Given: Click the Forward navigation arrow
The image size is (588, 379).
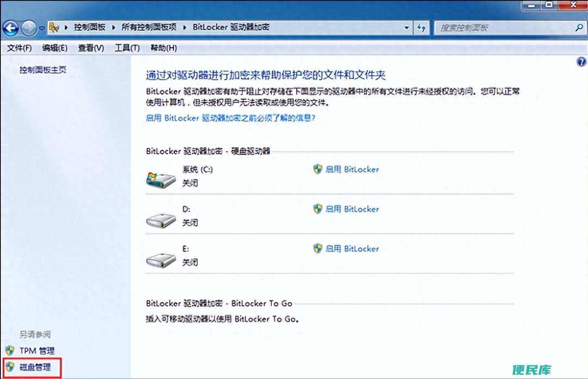Looking at the screenshot, I should pyautogui.click(x=29, y=28).
